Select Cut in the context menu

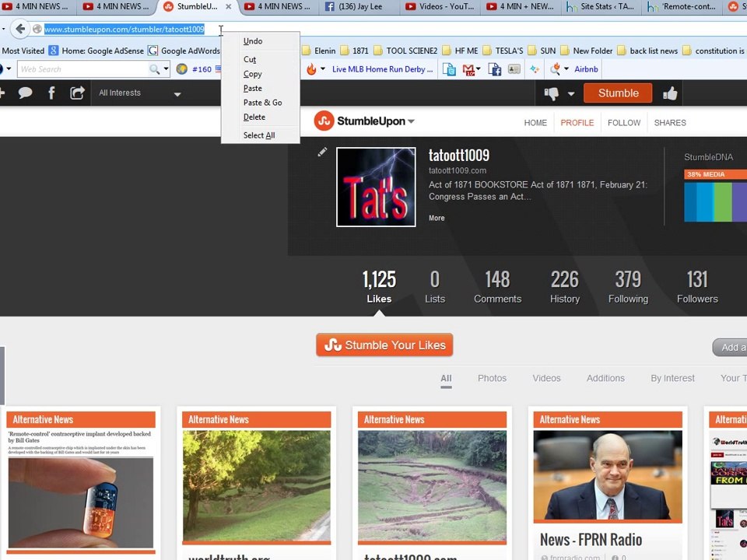(x=261, y=60)
